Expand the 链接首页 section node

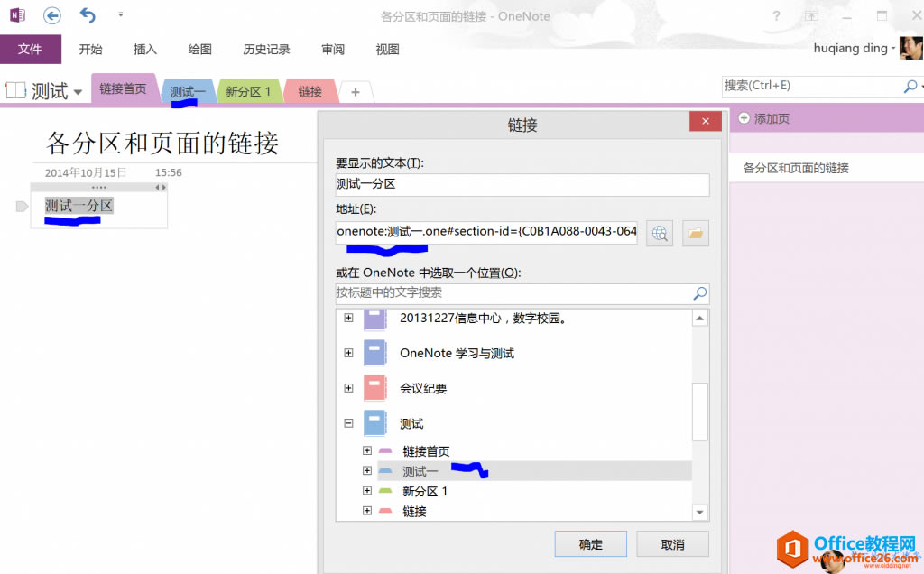[367, 451]
